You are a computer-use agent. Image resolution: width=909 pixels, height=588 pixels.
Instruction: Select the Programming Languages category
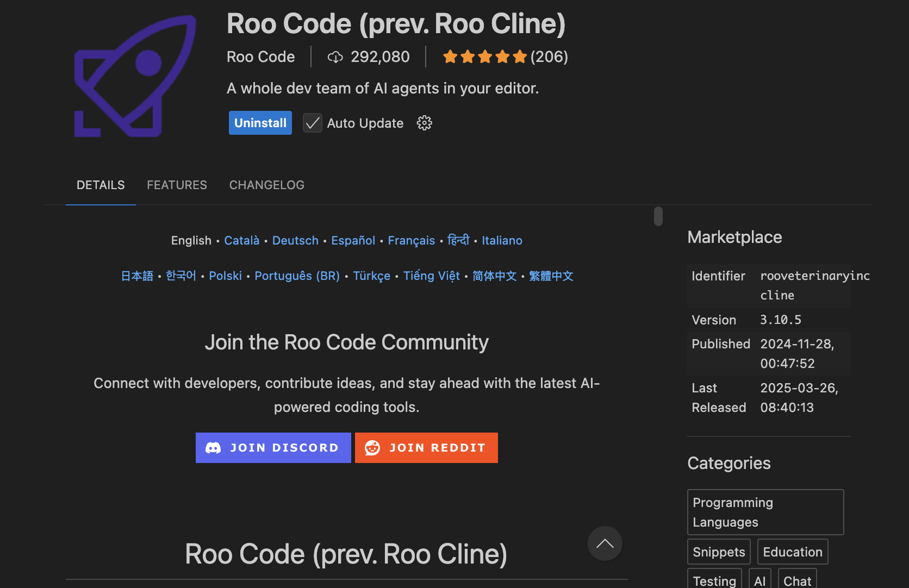765,512
